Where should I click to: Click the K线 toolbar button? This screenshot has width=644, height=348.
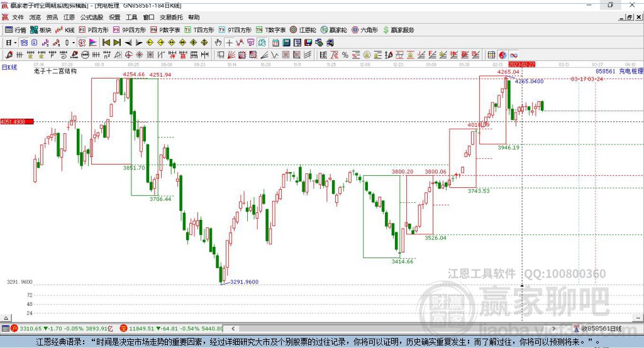(x=65, y=30)
